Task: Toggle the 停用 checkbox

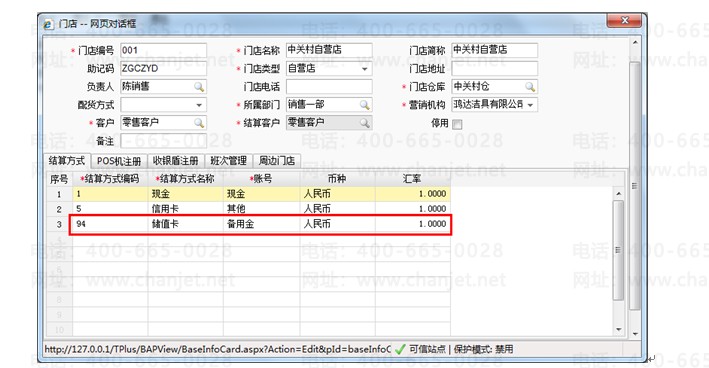Action: [x=457, y=124]
